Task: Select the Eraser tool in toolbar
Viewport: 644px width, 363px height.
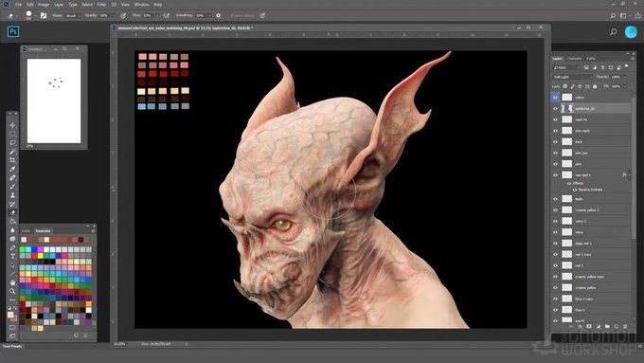Action: (12, 212)
